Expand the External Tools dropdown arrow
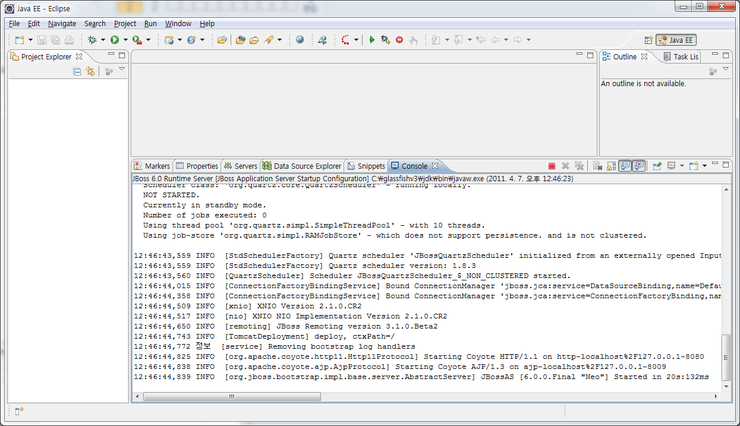The width and height of the screenshot is (740, 426). point(148,40)
